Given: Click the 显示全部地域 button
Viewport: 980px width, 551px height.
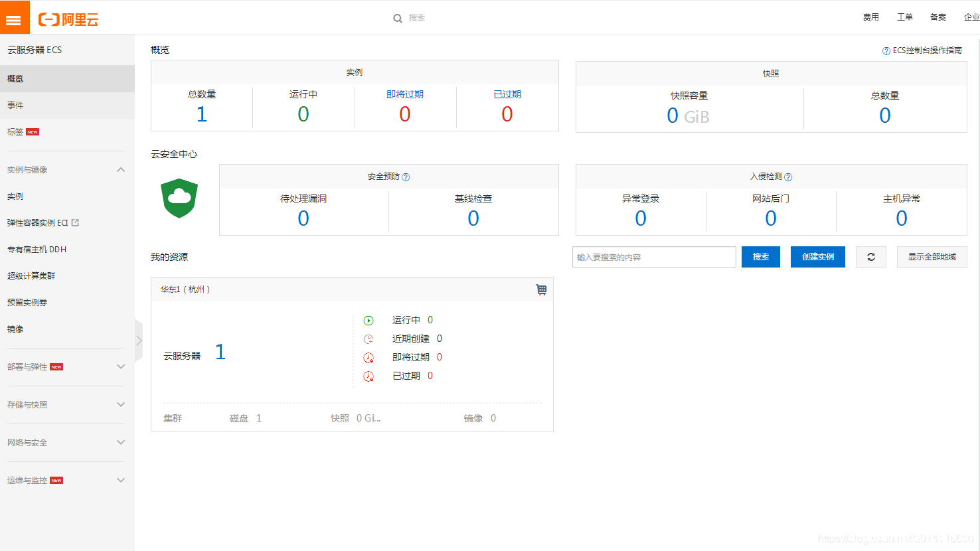Looking at the screenshot, I should pos(932,257).
